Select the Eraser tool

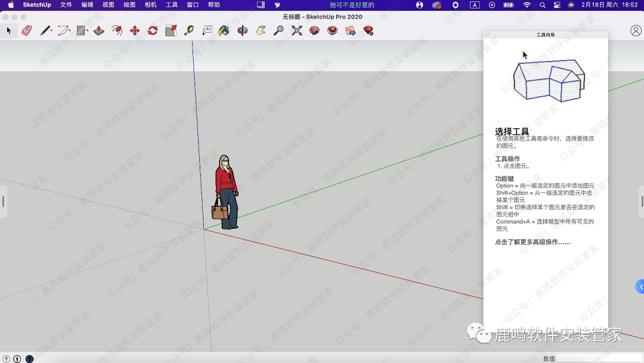pos(26,30)
